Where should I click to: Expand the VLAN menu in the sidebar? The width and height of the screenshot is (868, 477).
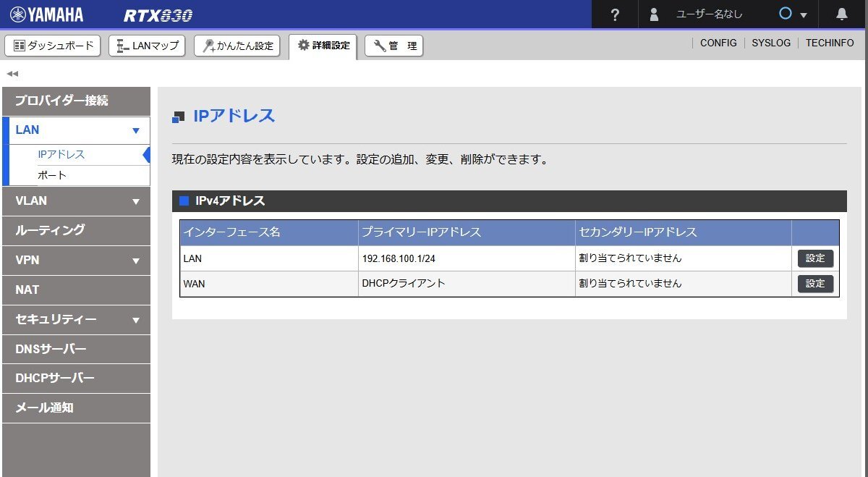click(x=135, y=201)
